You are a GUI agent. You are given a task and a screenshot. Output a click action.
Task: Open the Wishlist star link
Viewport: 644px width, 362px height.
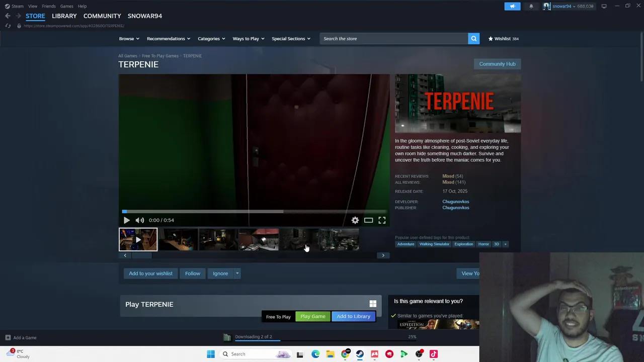coord(503,39)
